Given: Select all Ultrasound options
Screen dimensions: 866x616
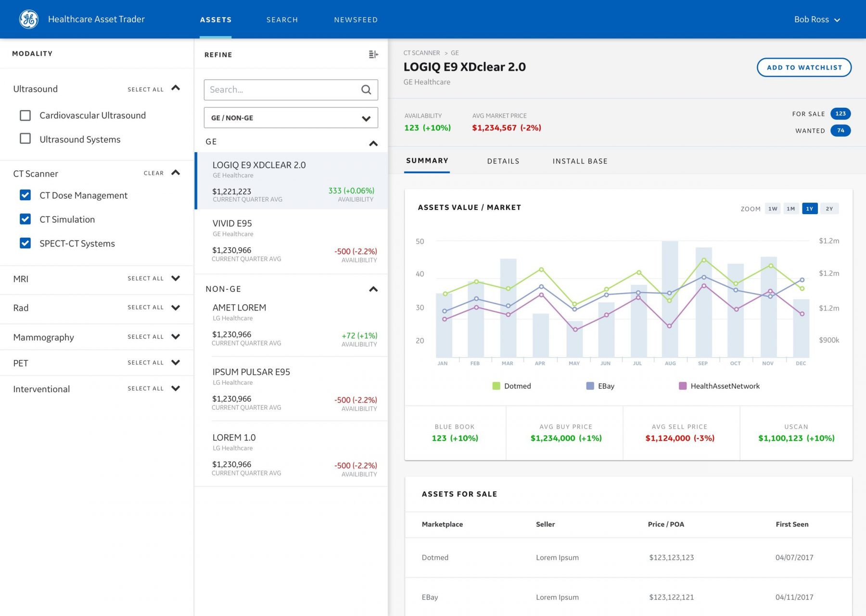Looking at the screenshot, I should coord(145,90).
